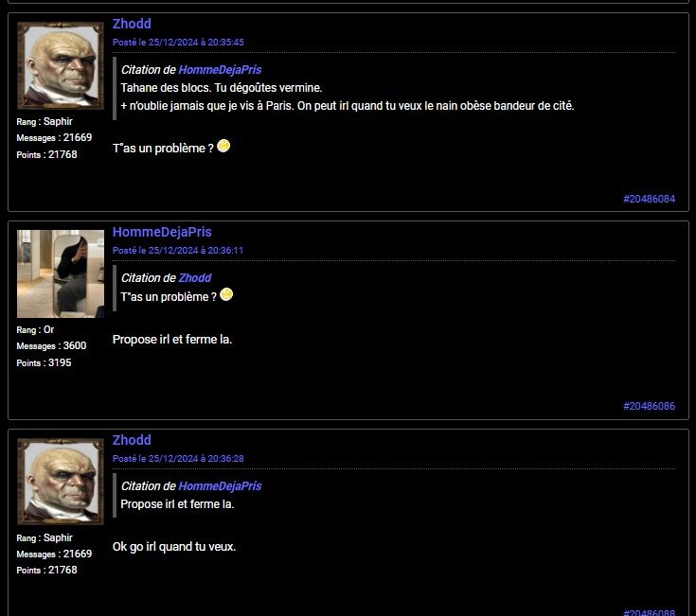Click the yellow emoji after "T'as un problème ?" in the first post
Screen dimensions: 696x616
pos(223,146)
